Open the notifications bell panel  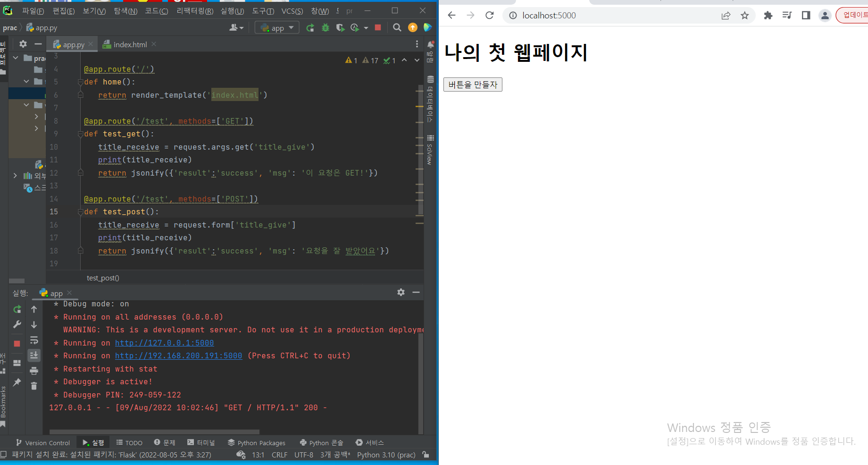430,44
